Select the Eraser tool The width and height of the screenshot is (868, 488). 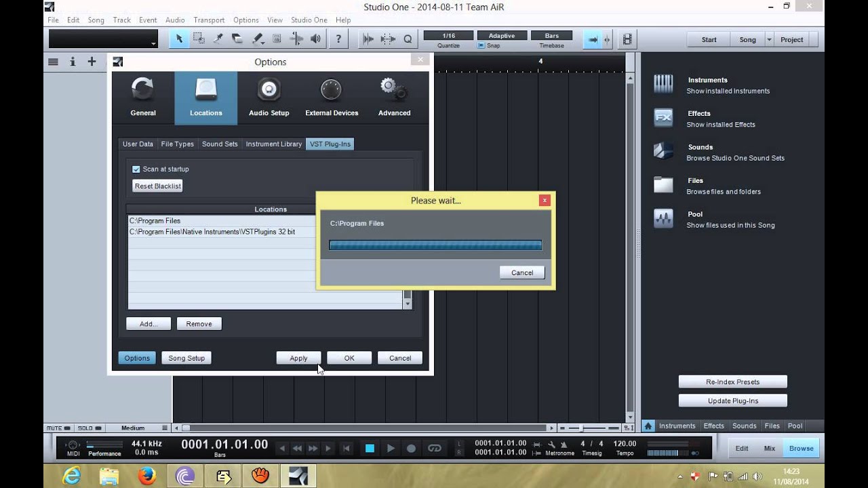(237, 39)
